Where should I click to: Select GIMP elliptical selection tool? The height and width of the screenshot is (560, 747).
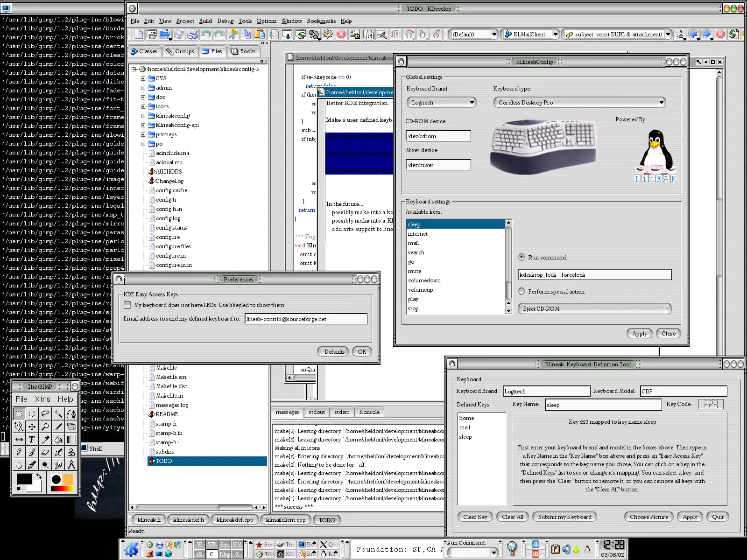32,413
